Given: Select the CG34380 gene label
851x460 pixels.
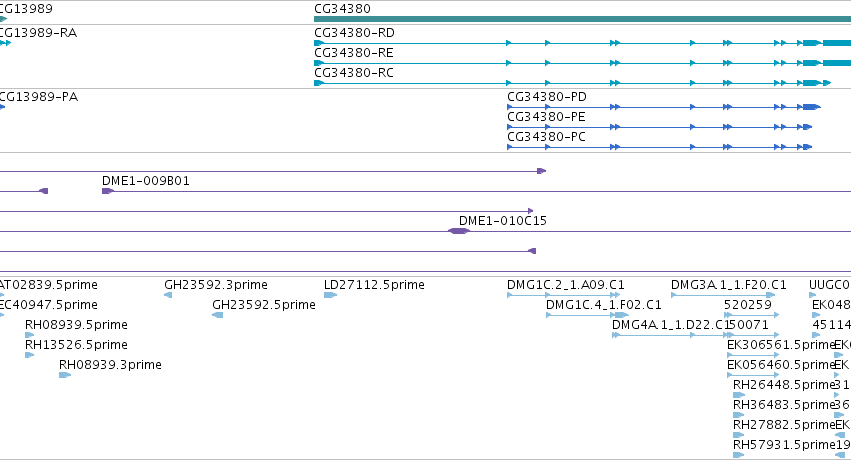Looking at the screenshot, I should point(342,9).
